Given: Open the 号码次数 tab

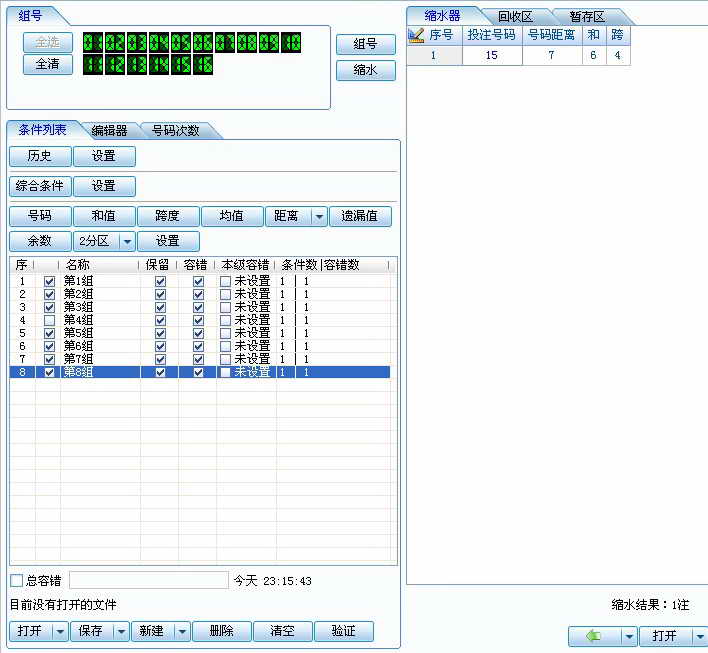Looking at the screenshot, I should coord(175,130).
